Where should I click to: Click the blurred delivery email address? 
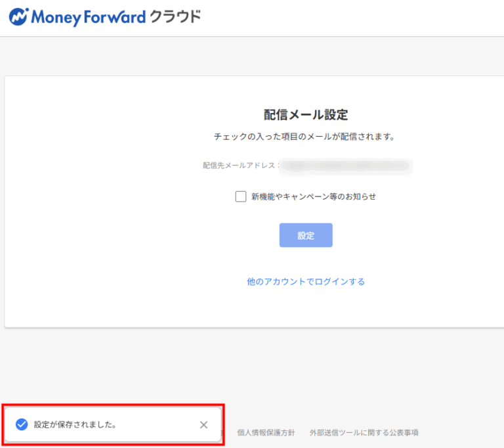pyautogui.click(x=346, y=166)
